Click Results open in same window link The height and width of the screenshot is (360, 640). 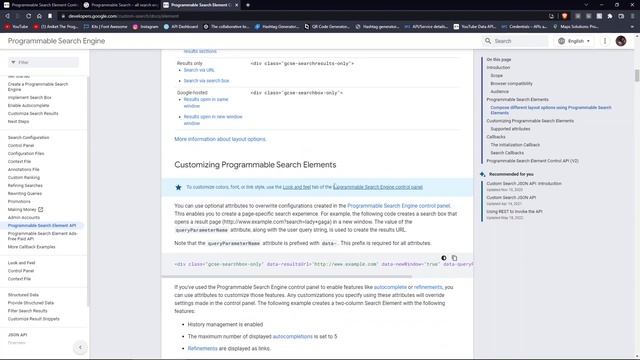206,102
